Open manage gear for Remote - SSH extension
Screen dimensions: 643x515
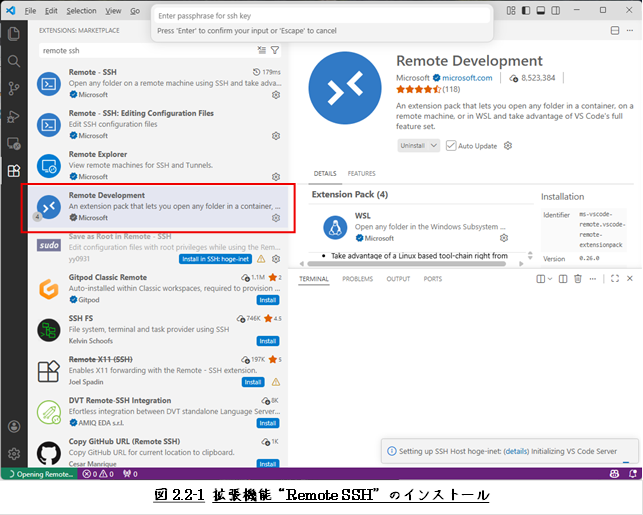tap(276, 94)
